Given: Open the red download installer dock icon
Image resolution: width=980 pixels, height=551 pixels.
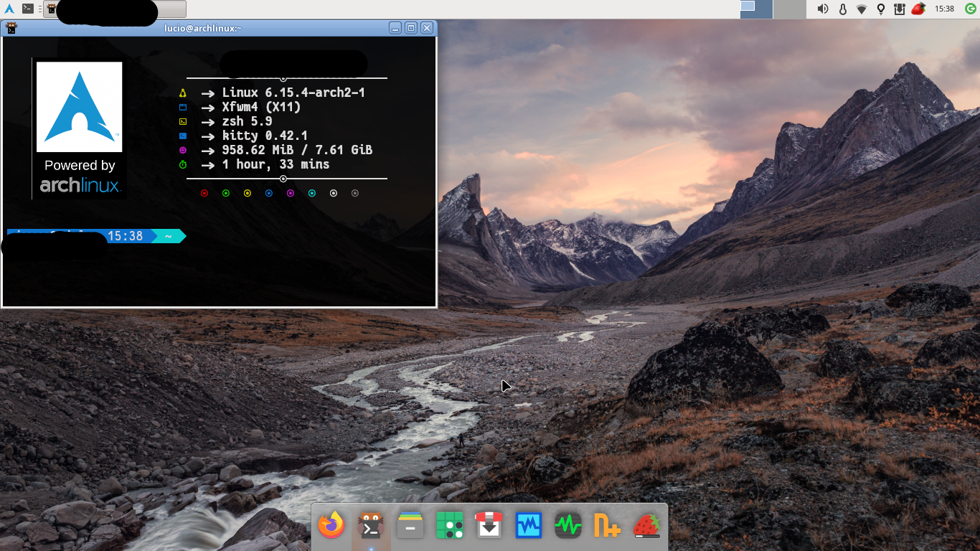Looking at the screenshot, I should (489, 526).
